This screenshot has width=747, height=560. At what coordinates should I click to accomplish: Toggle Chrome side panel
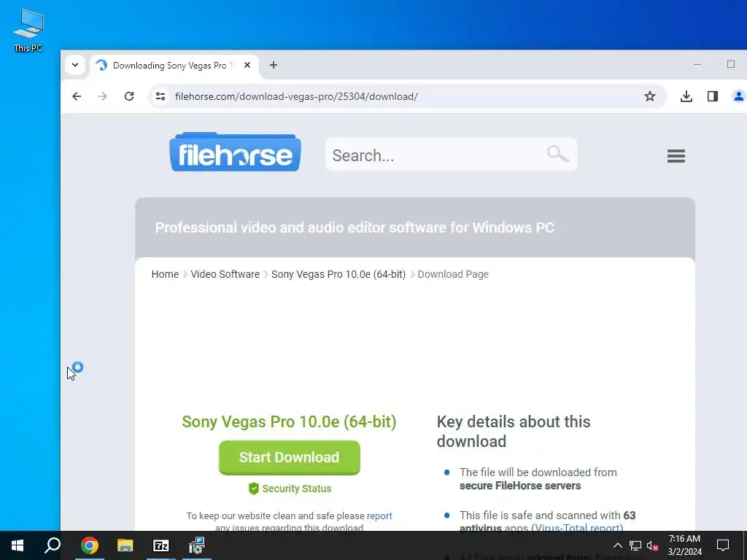pyautogui.click(x=713, y=96)
